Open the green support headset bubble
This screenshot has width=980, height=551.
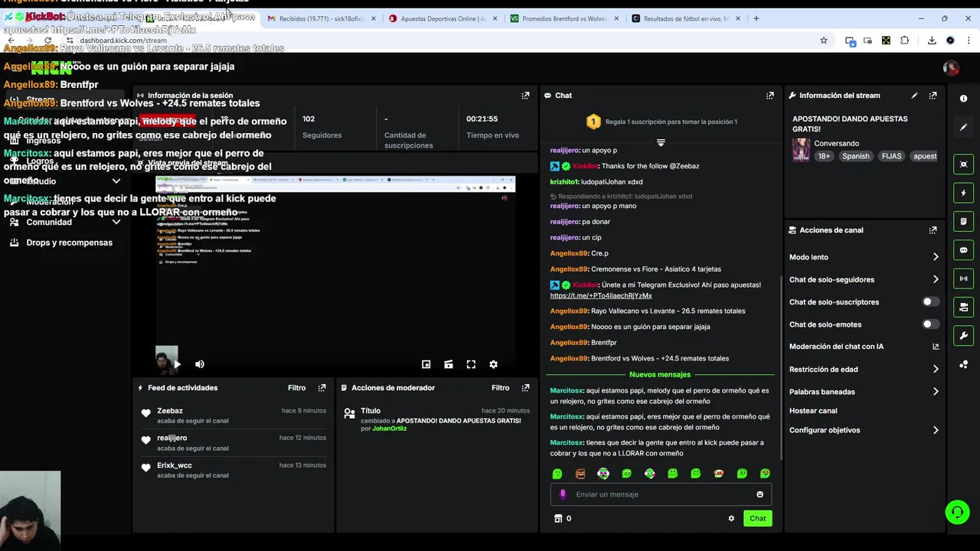click(957, 512)
